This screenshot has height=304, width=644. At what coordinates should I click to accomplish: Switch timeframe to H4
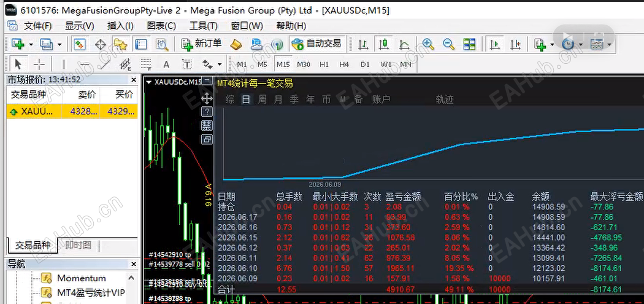coord(344,64)
